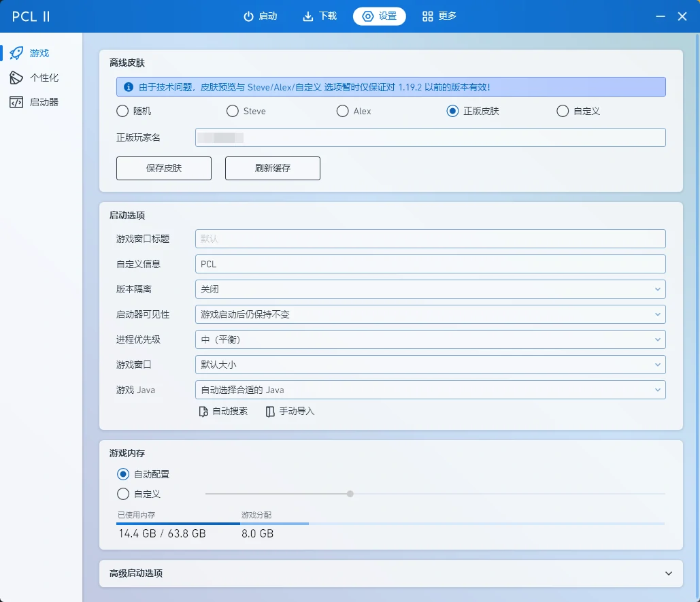
Task: Click the power icon for 启动
Action: point(248,16)
